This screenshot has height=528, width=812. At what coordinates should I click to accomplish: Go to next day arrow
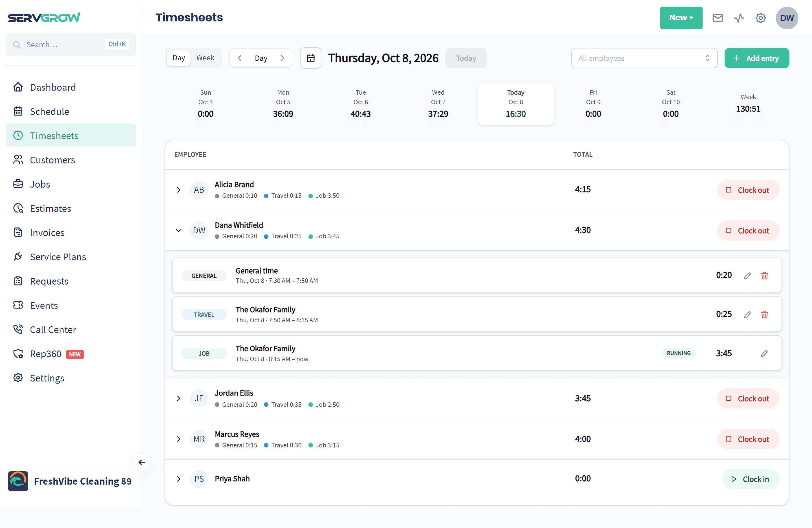point(282,58)
